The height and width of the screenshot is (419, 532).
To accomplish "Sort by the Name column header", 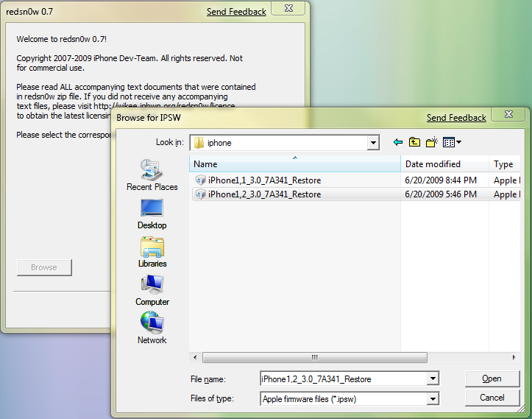I will (295, 164).
